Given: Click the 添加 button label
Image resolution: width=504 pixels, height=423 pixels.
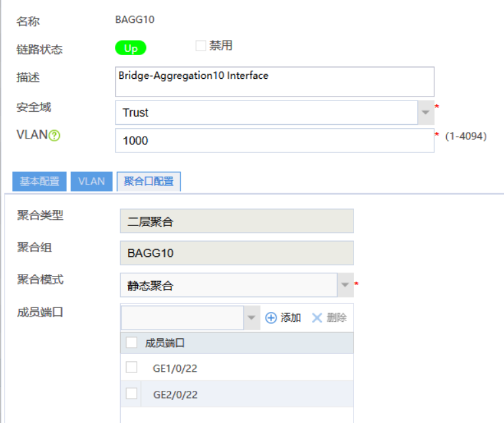Looking at the screenshot, I should tap(290, 318).
